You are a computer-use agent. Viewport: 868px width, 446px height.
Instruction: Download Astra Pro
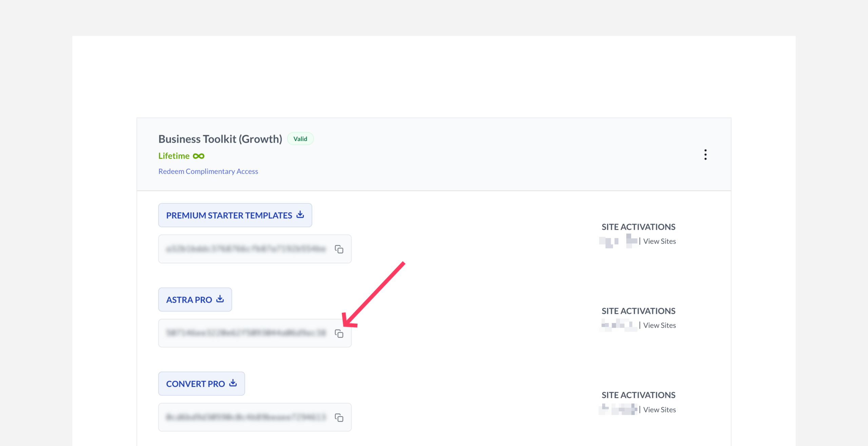click(x=195, y=300)
